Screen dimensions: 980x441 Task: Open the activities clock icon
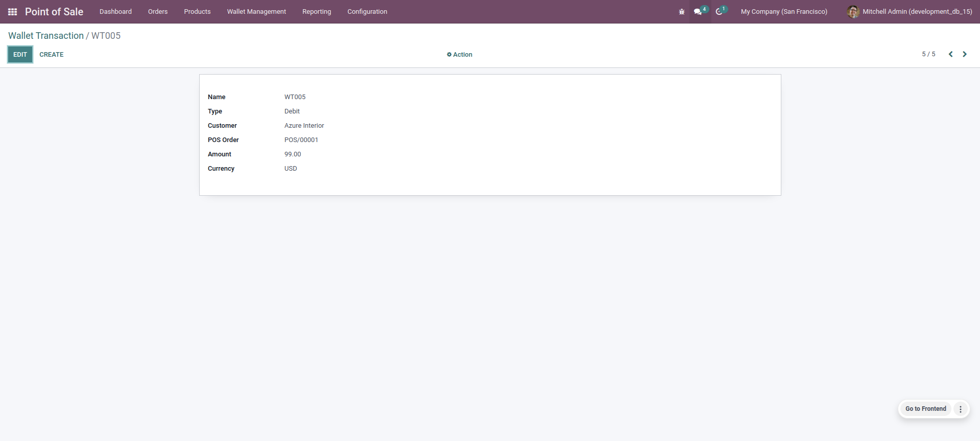click(x=721, y=11)
